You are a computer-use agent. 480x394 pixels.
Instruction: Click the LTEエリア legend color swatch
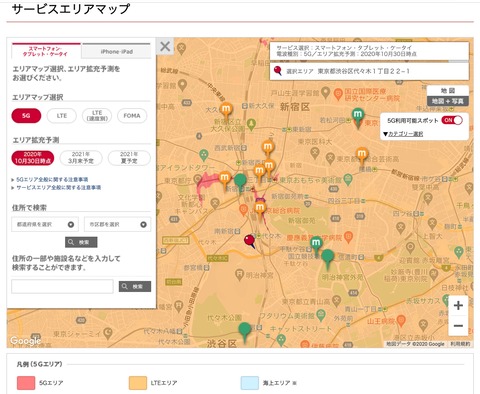(138, 383)
